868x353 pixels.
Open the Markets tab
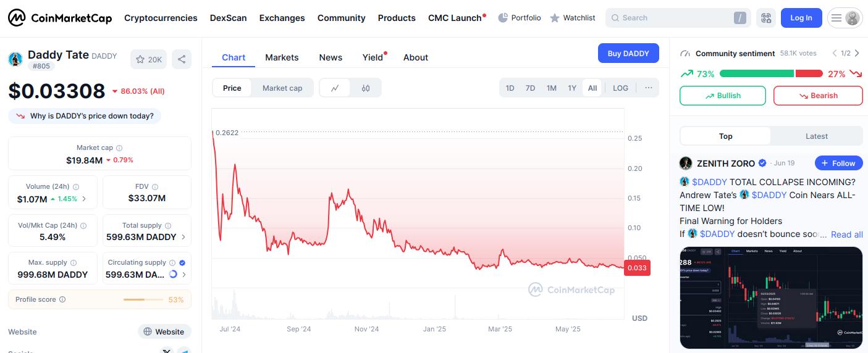(x=282, y=57)
